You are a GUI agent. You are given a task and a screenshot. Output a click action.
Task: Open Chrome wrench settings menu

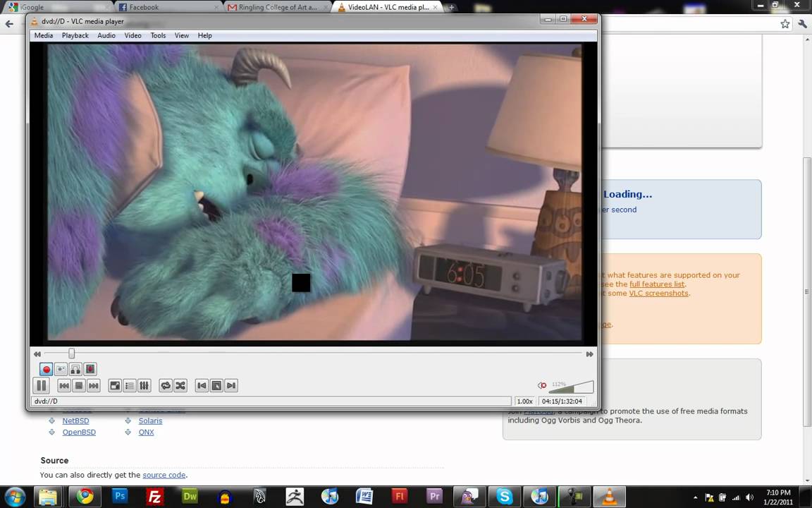point(802,24)
